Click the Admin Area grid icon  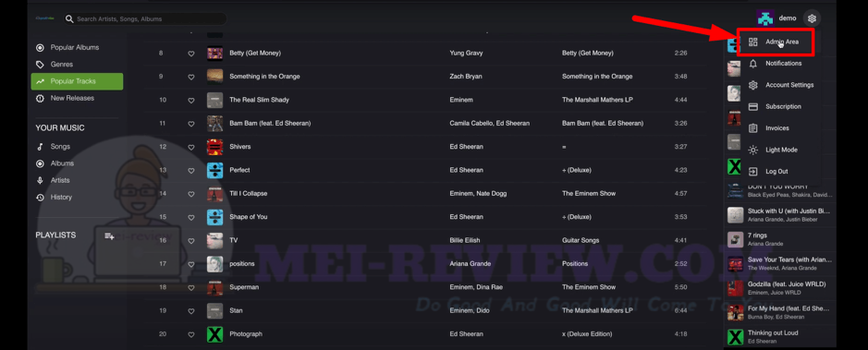click(752, 42)
